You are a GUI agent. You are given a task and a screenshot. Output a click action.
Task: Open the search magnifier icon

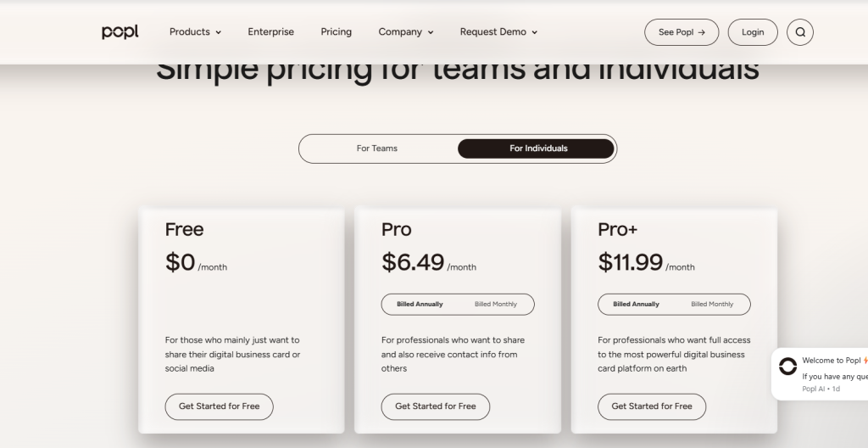point(799,32)
